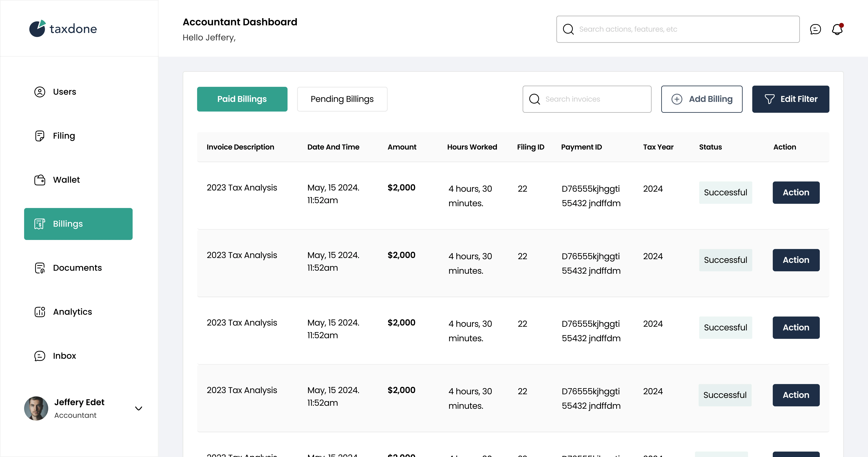868x457 pixels.
Task: Select Billings in the sidebar menu
Action: click(78, 224)
